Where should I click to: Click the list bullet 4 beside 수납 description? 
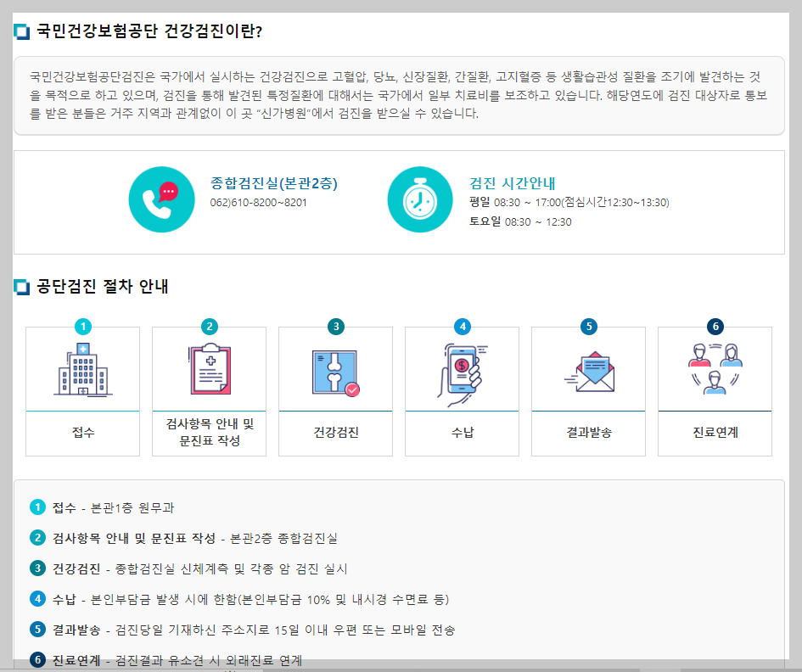coord(37,599)
